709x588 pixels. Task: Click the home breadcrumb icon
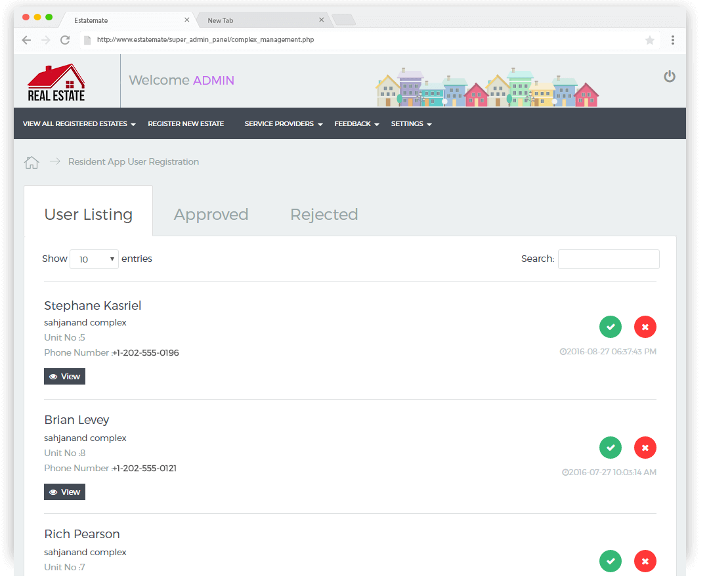click(31, 161)
